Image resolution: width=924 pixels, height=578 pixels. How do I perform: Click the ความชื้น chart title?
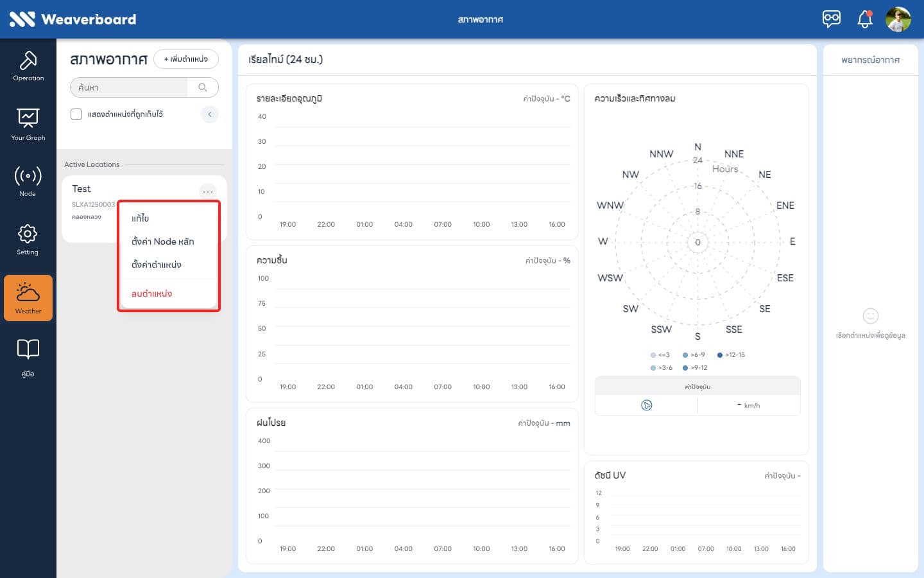click(272, 260)
